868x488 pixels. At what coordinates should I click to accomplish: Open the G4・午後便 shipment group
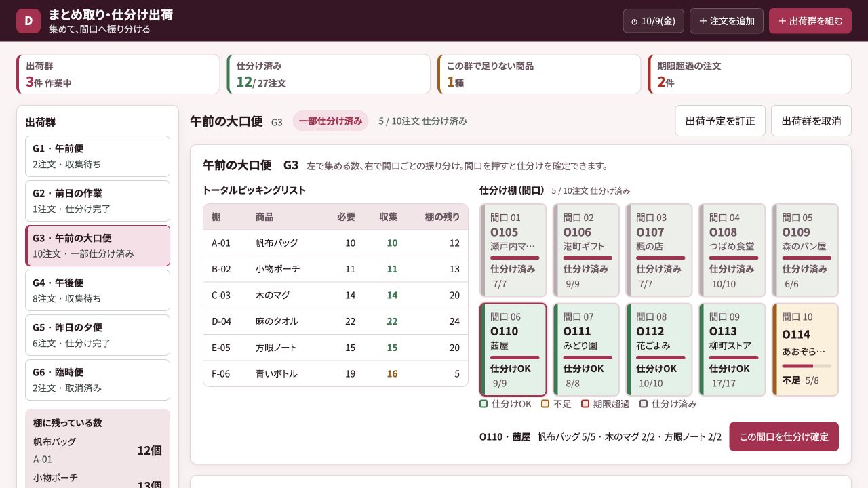98,290
